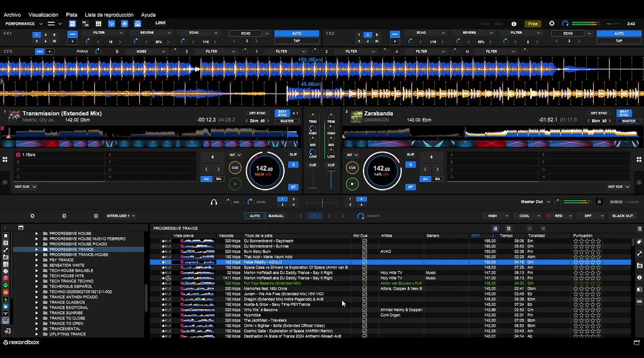Image resolution: width=644 pixels, height=358 pixels.
Task: Open the browser column menu icon
Action: pos(640,229)
